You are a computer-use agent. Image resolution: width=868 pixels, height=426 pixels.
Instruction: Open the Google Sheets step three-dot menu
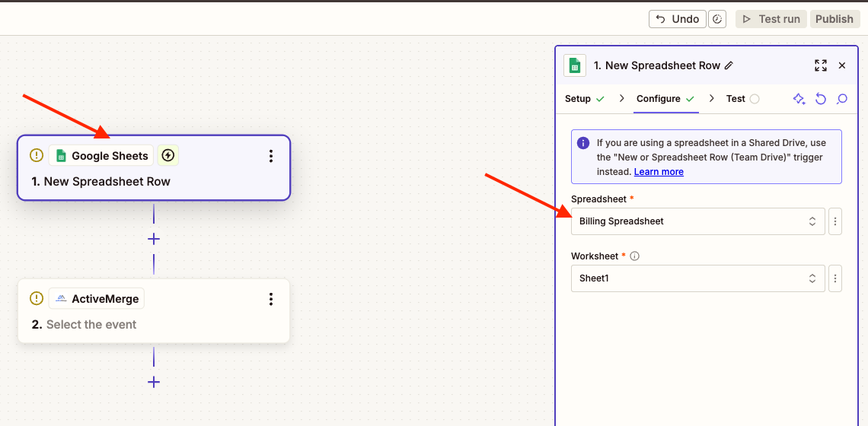coord(271,156)
